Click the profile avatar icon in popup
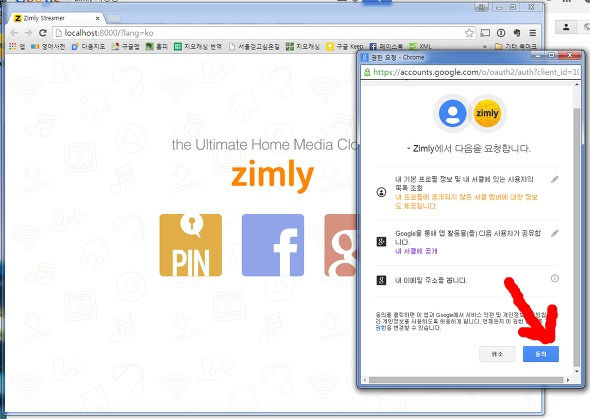The image size is (590, 419). [x=453, y=113]
